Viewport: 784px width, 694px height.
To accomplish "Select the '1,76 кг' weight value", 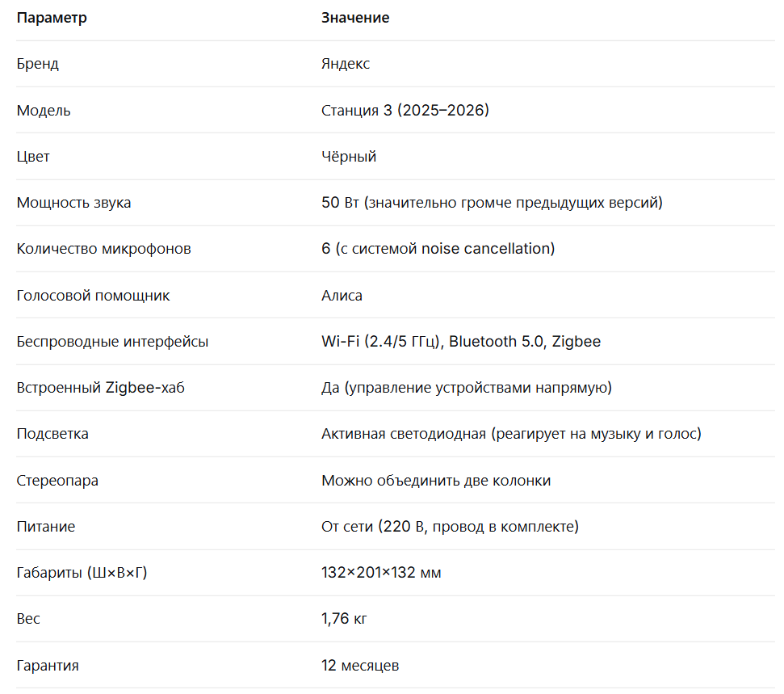I will [x=344, y=619].
